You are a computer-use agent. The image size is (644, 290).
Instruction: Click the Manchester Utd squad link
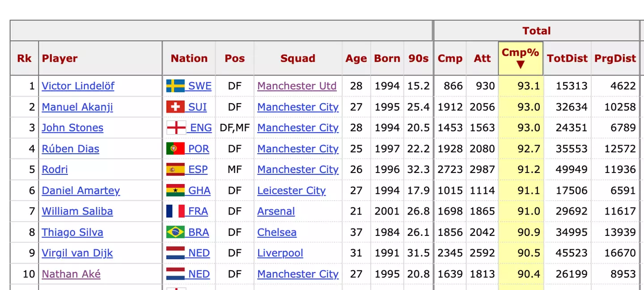[x=297, y=86]
